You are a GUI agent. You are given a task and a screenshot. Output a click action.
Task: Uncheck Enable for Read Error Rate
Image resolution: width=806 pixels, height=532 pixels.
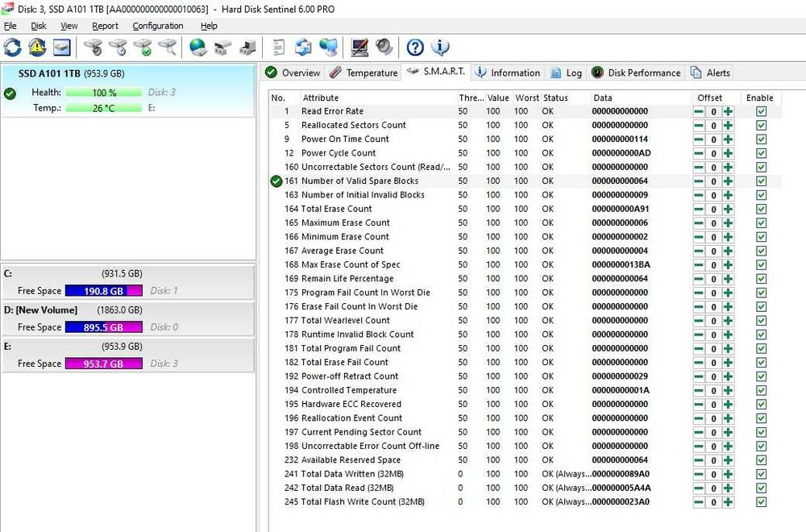[762, 111]
